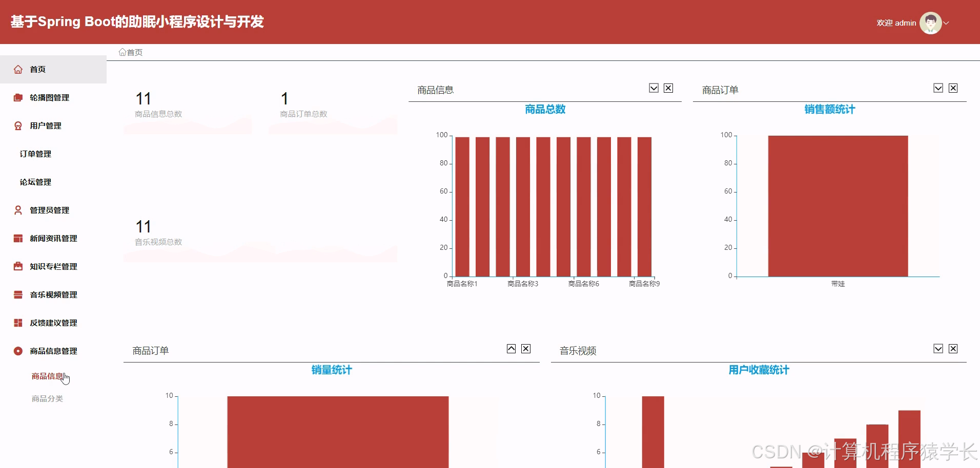Open 反馈建议管理 menu

pos(53,323)
